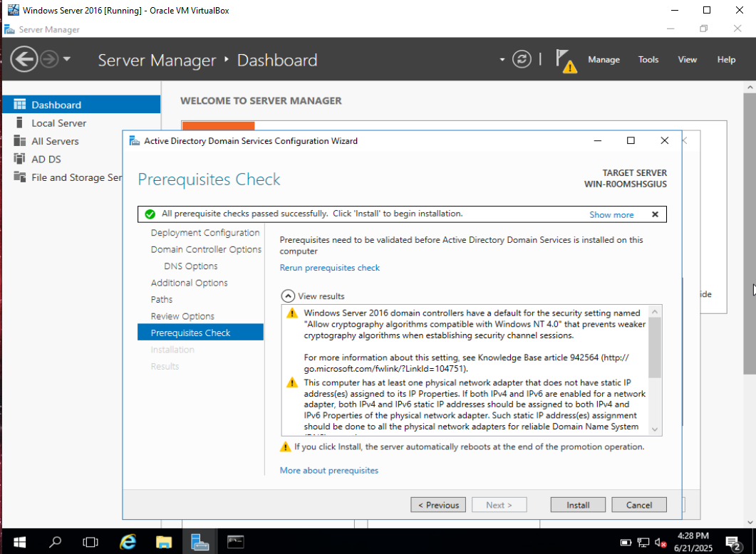Dismiss the prerequisite success message
This screenshot has height=554, width=756.
655,214
